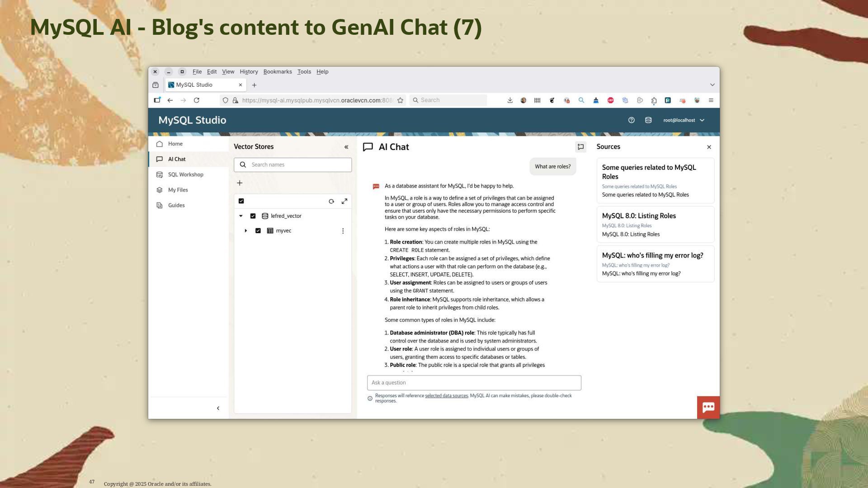Click the plus icon to add vector store
Screen dimensions: 868x488
[240, 183]
